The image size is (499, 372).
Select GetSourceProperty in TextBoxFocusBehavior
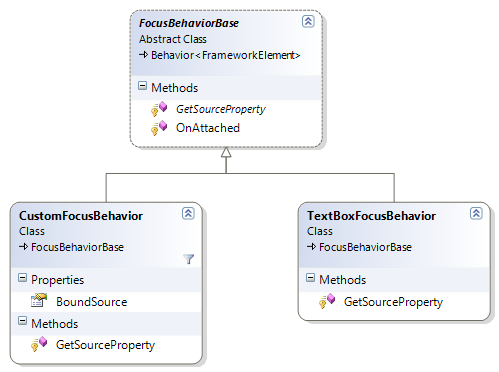pos(393,302)
